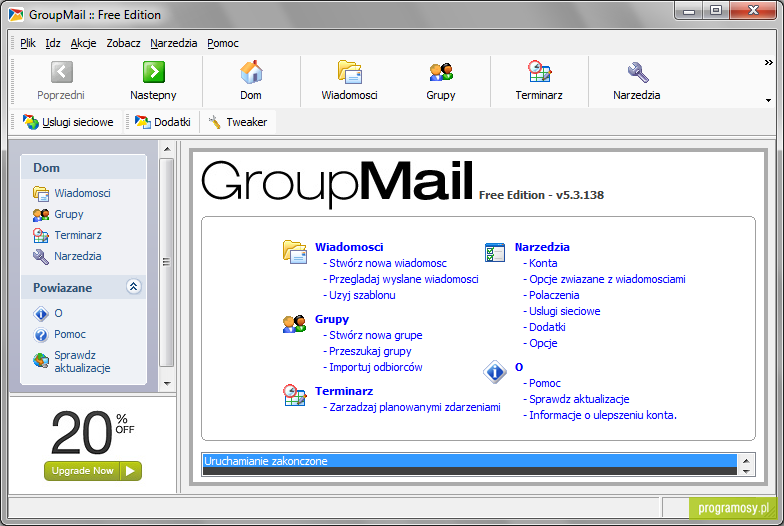Screen dimensions: 784x526
Task: Click the Dom sidebar section header
Action: (x=84, y=168)
